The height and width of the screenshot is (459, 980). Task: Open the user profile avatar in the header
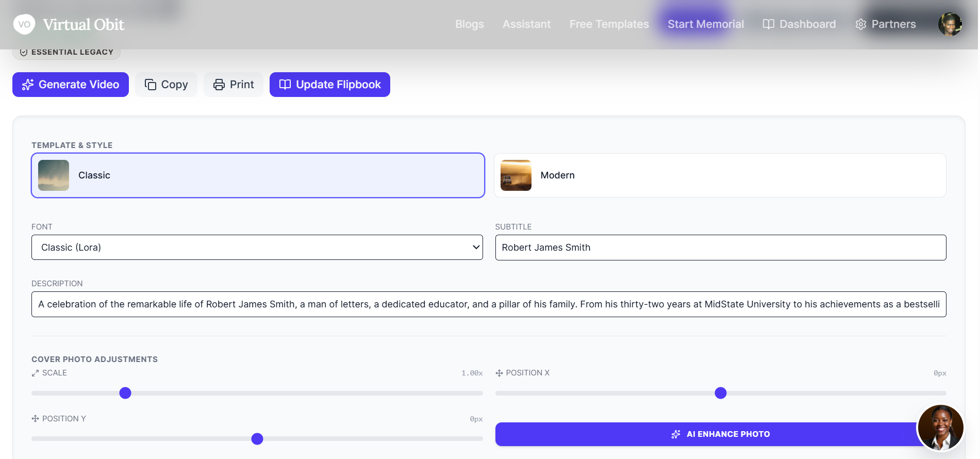pos(950,24)
